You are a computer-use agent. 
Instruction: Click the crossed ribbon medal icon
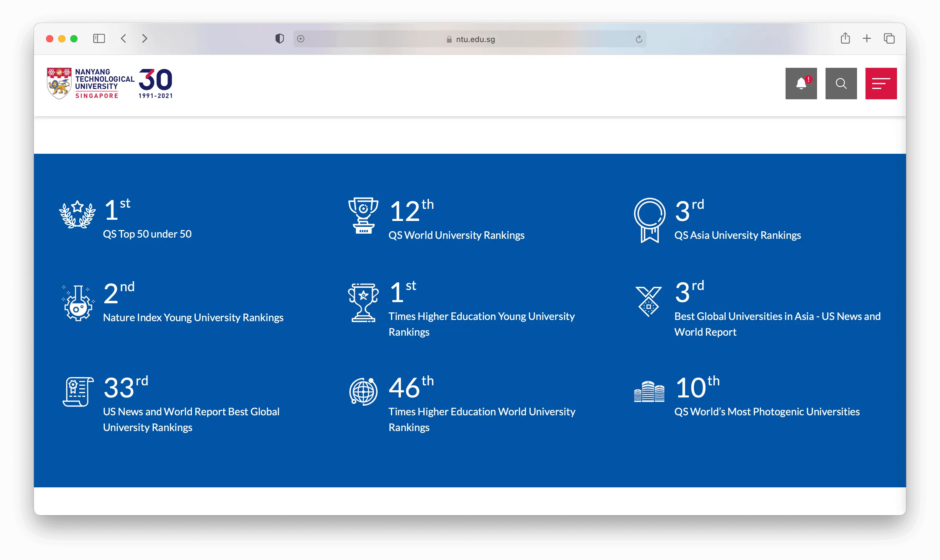point(649,301)
